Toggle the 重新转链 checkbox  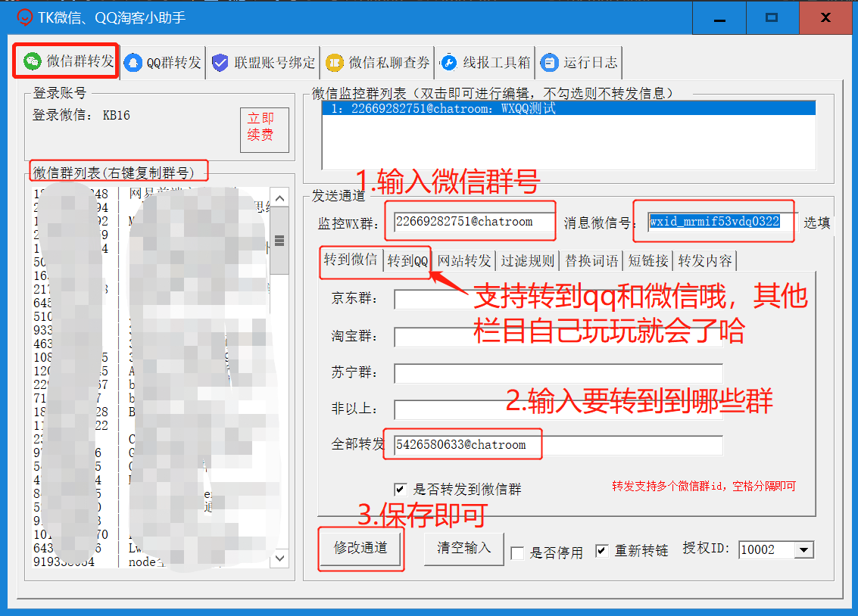[x=601, y=550]
